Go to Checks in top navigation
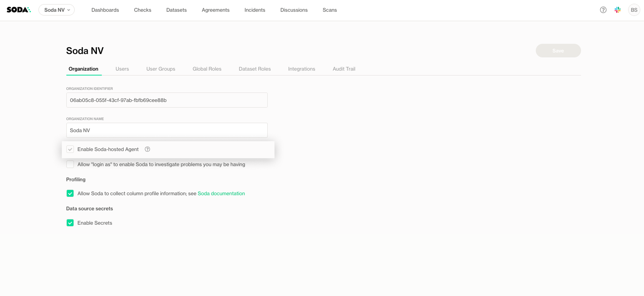This screenshot has height=296, width=644. pos(143,10)
